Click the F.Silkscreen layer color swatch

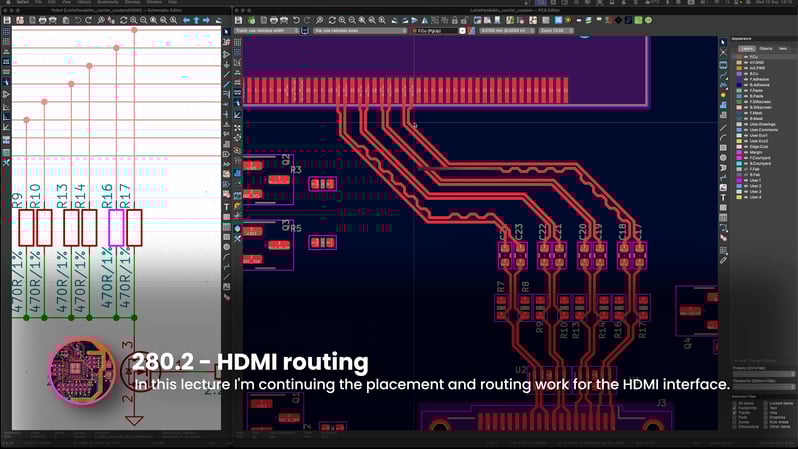(x=740, y=101)
